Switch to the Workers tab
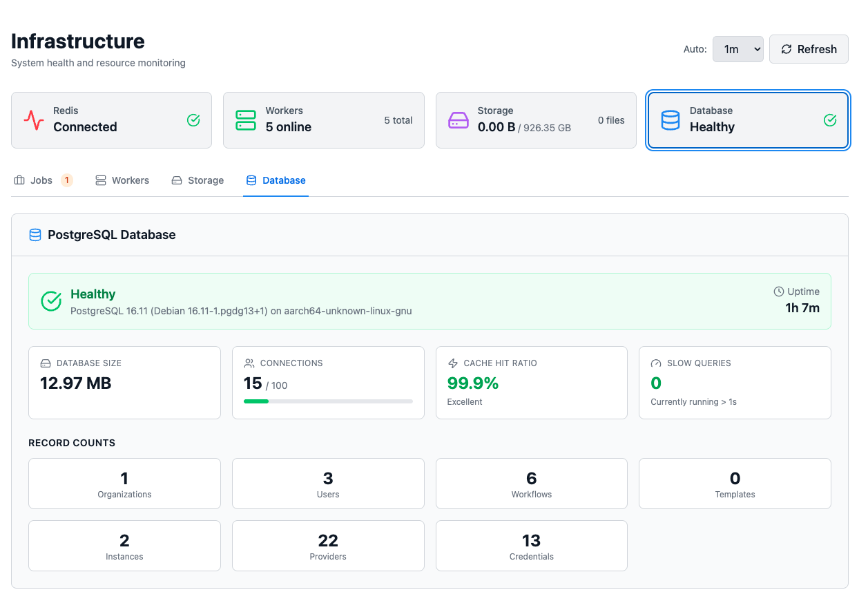Image resolution: width=868 pixels, height=601 pixels. [x=122, y=180]
